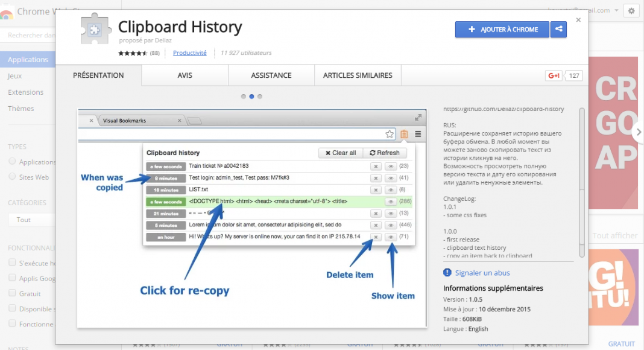
Task: Open Applications in the store sidebar
Action: coord(28,60)
